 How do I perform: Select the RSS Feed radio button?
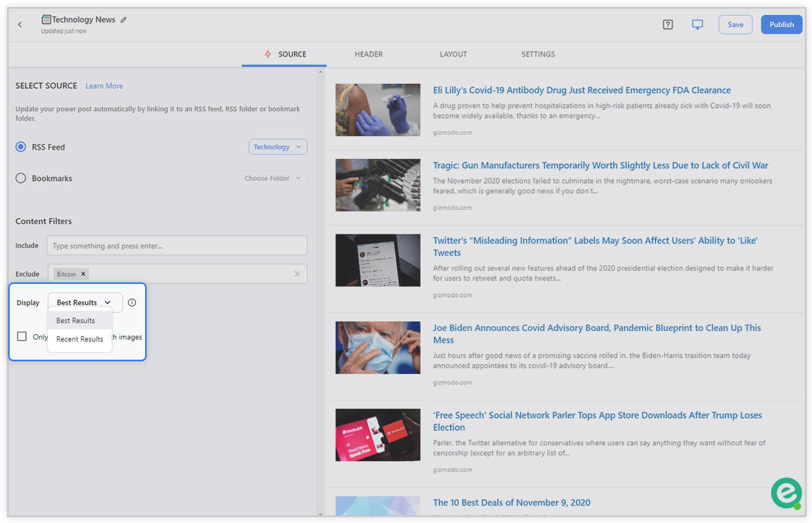pos(21,147)
